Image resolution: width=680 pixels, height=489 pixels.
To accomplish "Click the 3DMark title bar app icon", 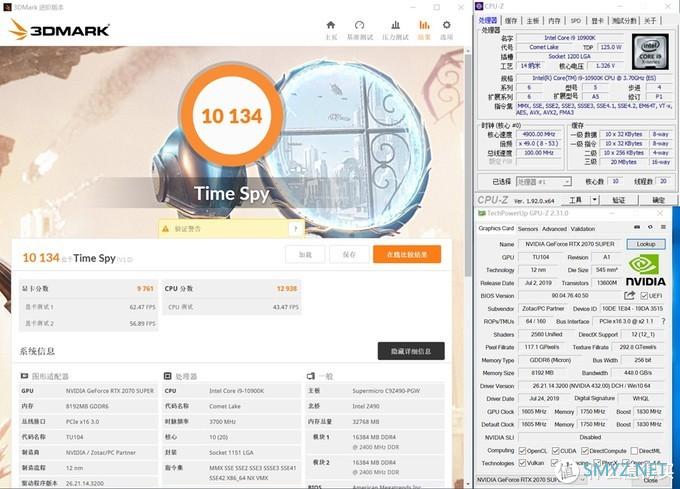I will (7, 7).
